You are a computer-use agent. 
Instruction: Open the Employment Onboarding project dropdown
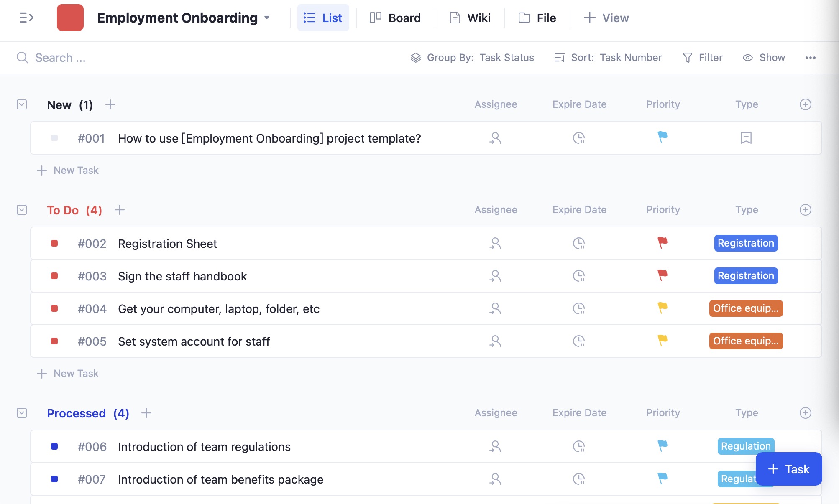pyautogui.click(x=268, y=18)
